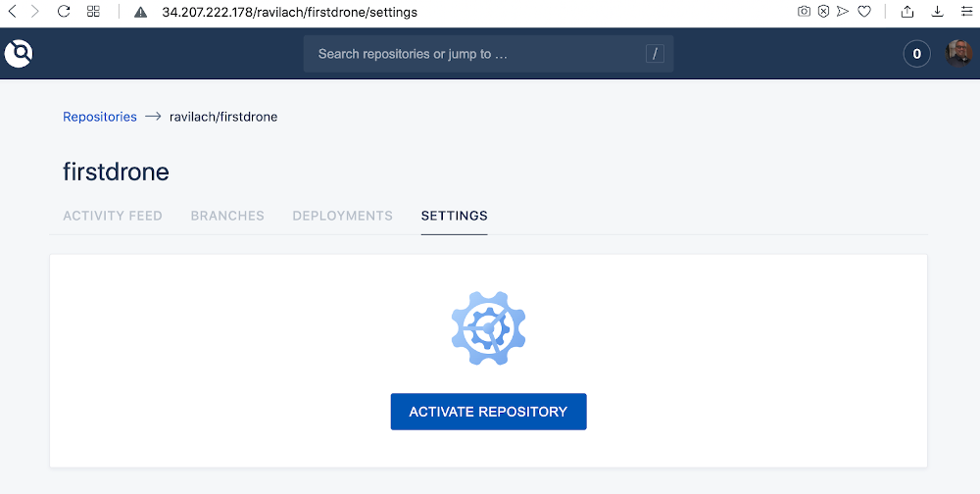
Task: Follow the Repositories breadcrumb link
Action: click(99, 117)
